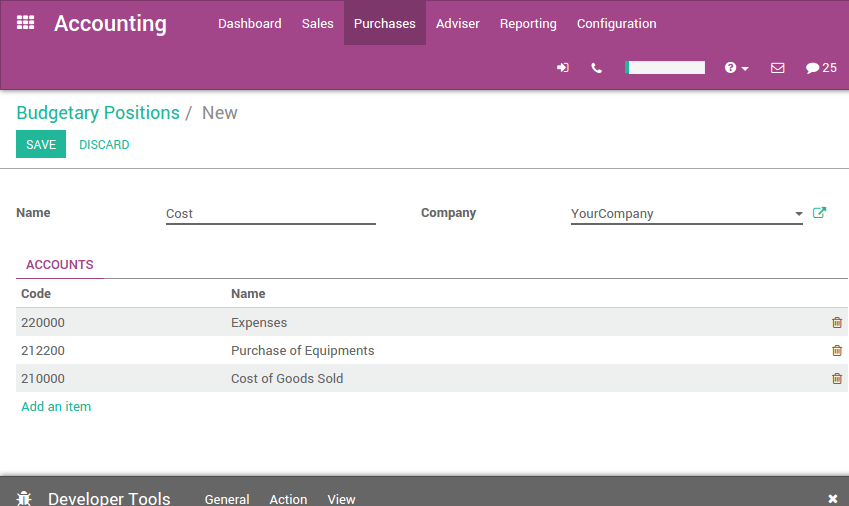Switch to the Accounts tab
849x506 pixels.
pos(60,265)
